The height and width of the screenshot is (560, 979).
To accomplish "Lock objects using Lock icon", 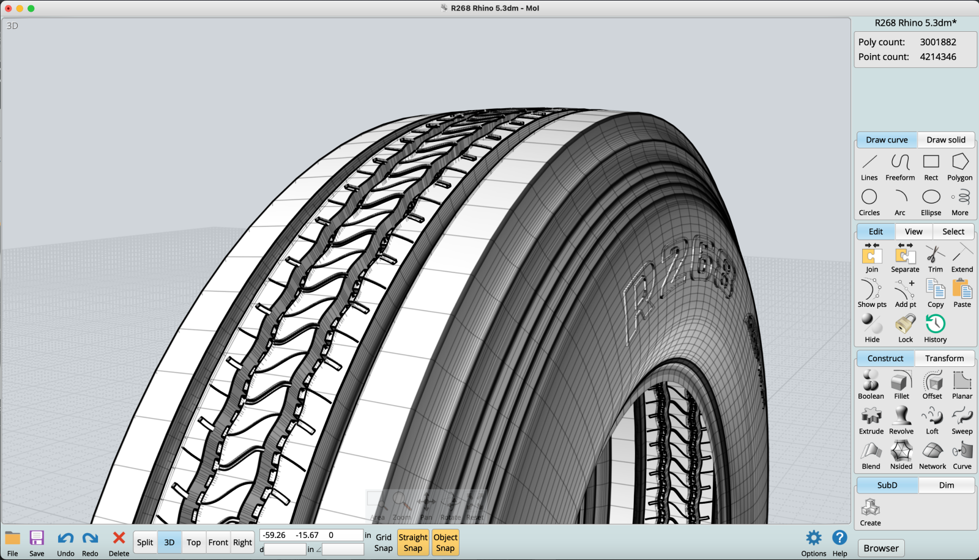I will [x=905, y=328].
